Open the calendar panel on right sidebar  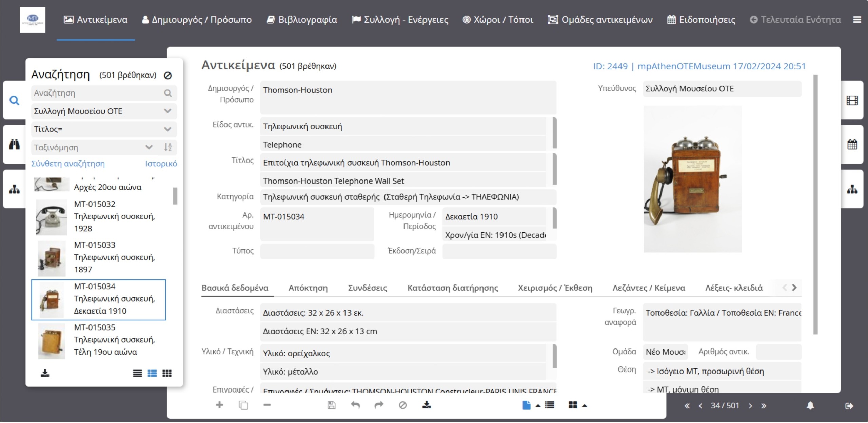852,145
